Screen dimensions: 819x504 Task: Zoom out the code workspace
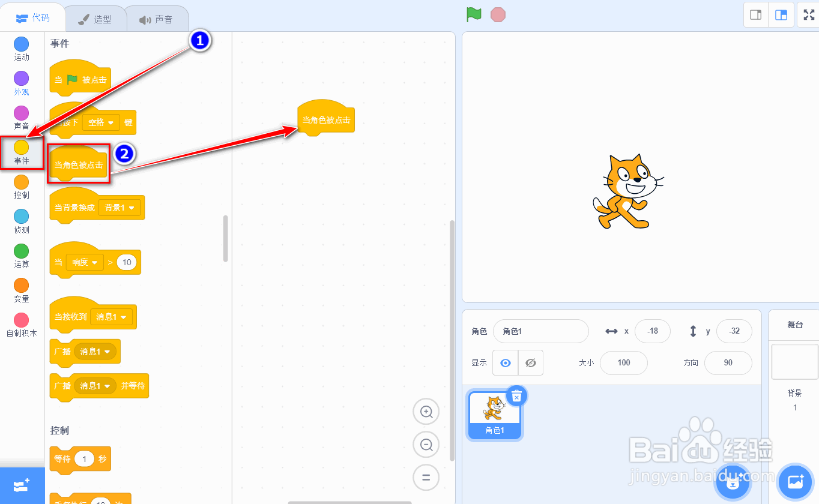426,445
